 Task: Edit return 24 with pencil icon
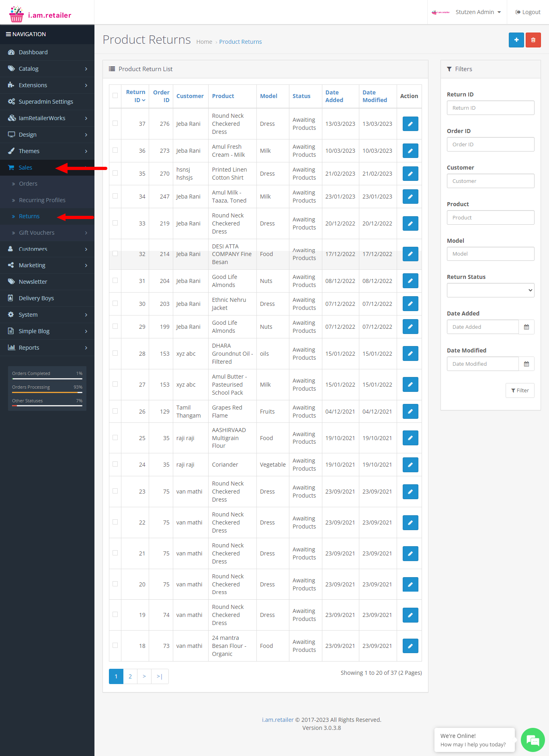click(x=410, y=465)
